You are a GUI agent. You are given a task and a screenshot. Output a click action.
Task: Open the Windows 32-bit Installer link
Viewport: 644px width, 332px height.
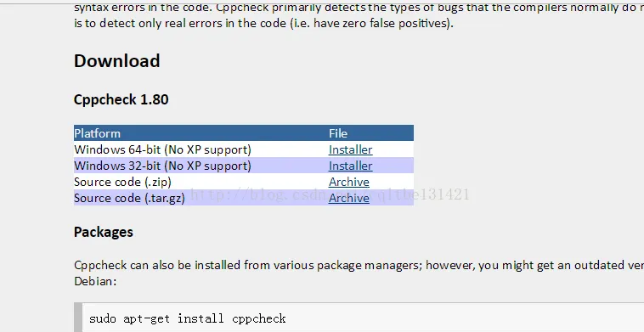pos(350,166)
